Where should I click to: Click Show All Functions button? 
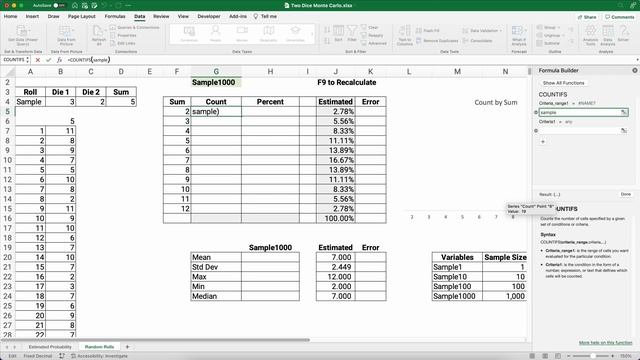pyautogui.click(x=563, y=83)
